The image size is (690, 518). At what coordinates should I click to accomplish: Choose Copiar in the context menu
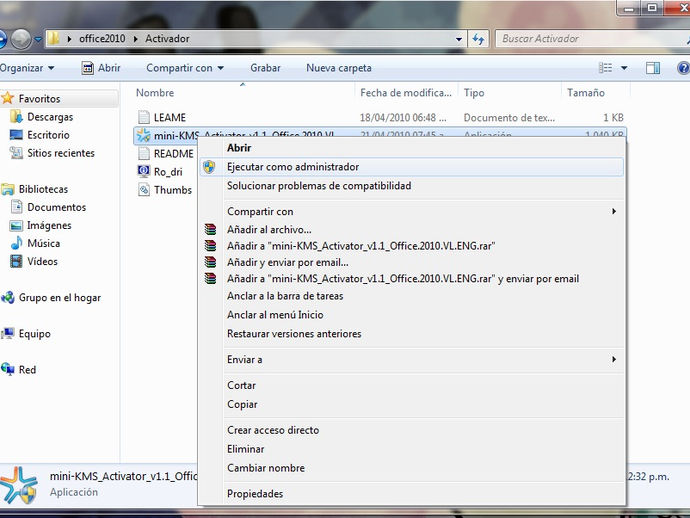[411, 404]
